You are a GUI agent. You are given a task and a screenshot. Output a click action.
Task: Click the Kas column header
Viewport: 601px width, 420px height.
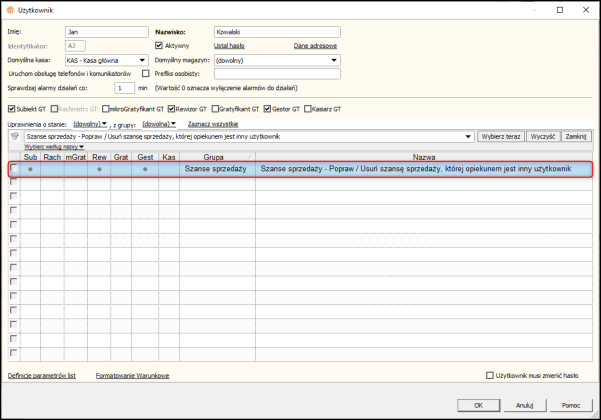click(x=169, y=157)
